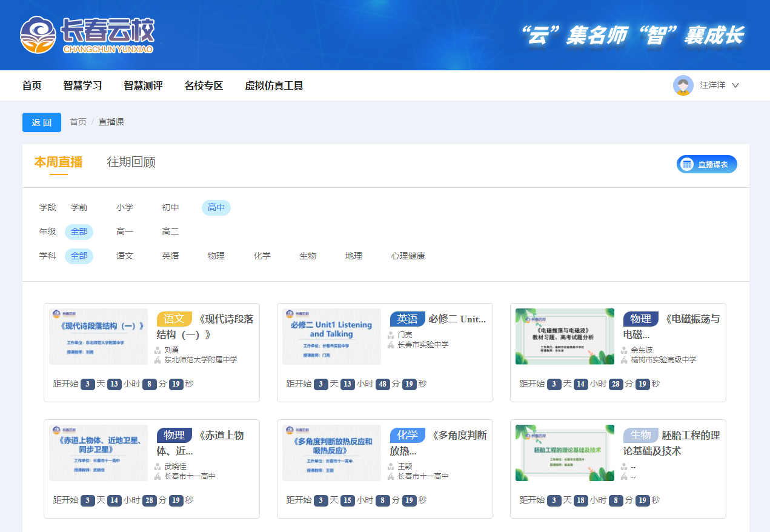The image size is (770, 532).
Task: Click 首页 breadcrumb link
Action: coord(78,122)
